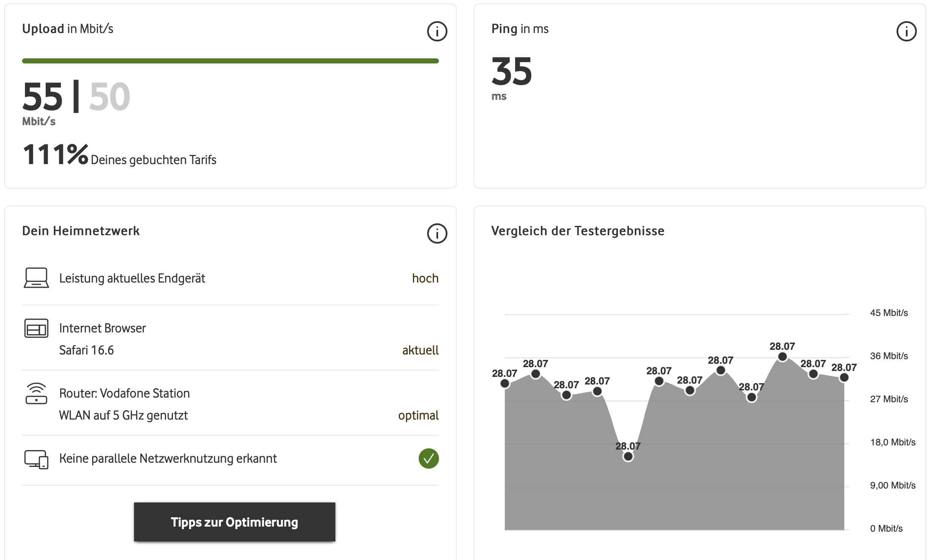The image size is (938, 560).
Task: Click the Vodafone Station router icon
Action: coord(36,393)
